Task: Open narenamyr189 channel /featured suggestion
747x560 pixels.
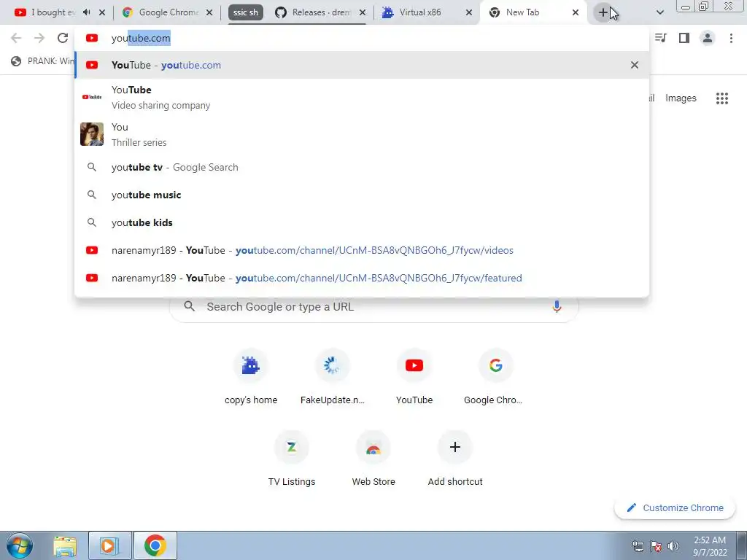Action: tap(362, 278)
